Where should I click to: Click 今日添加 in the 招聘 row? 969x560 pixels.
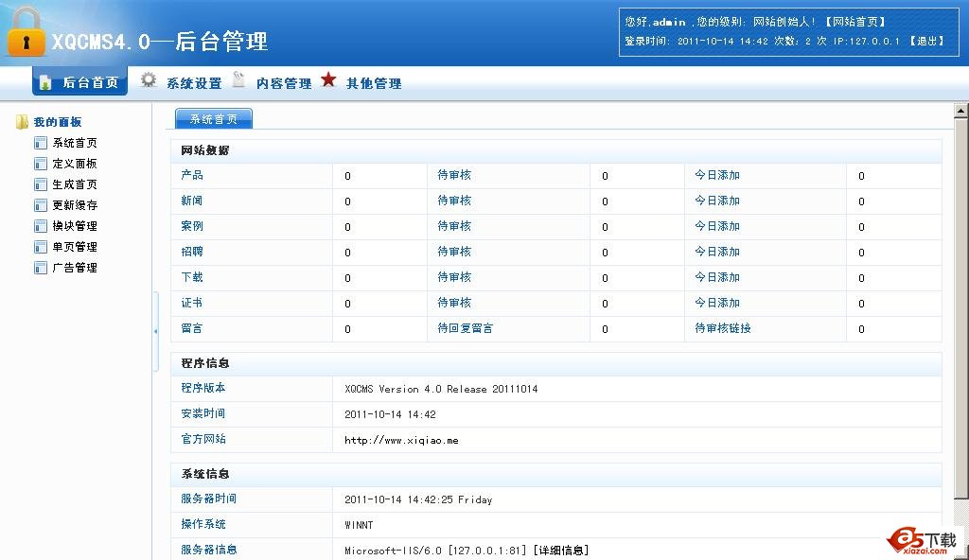[x=717, y=252]
